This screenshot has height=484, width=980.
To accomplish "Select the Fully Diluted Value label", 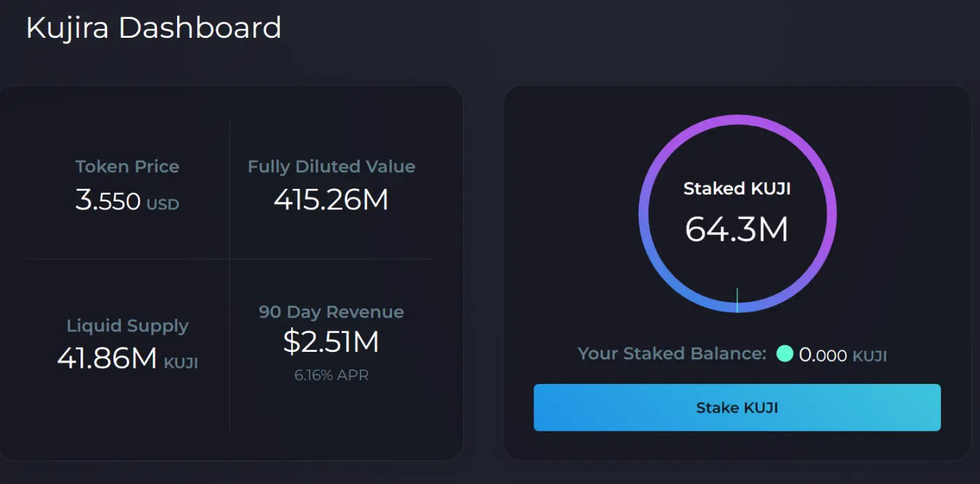I will click(331, 166).
